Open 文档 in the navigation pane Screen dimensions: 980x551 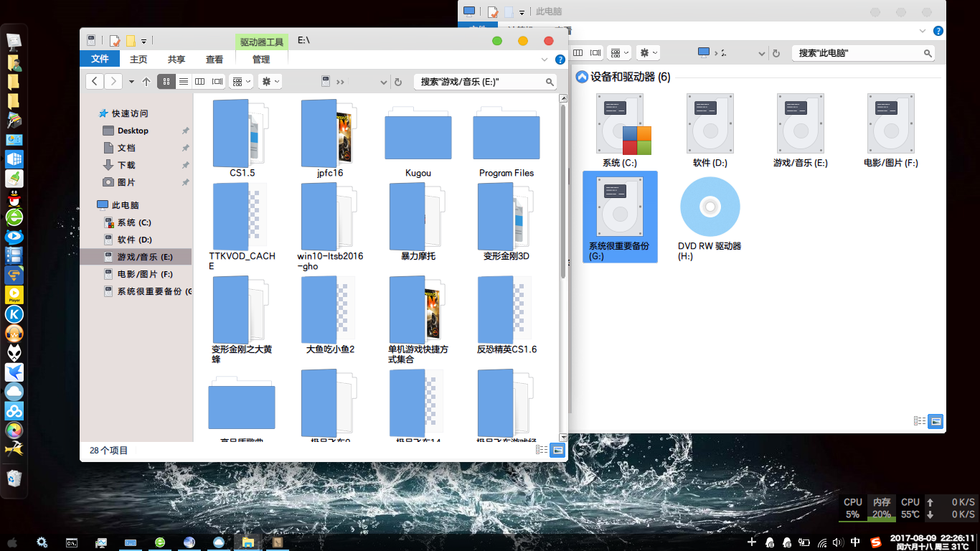point(126,148)
